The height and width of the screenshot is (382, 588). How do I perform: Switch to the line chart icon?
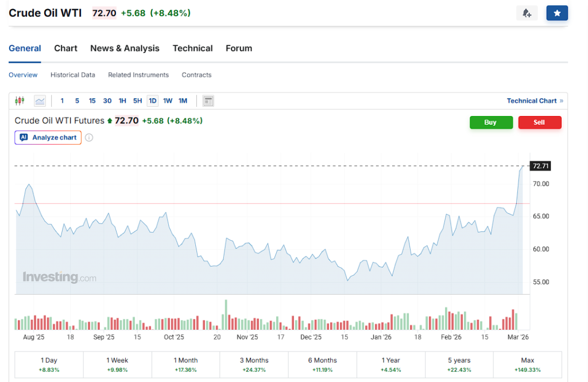coord(39,101)
